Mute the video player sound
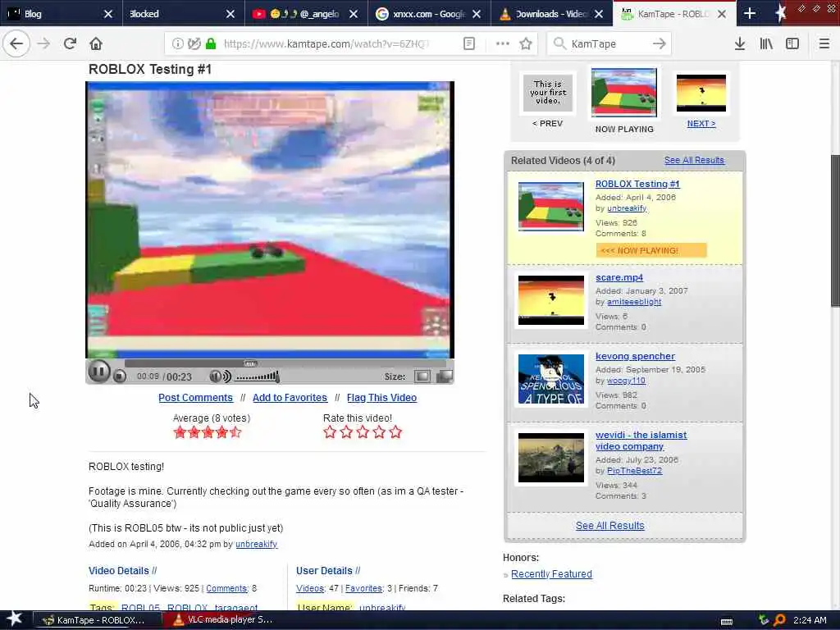The height and width of the screenshot is (630, 840). (220, 376)
